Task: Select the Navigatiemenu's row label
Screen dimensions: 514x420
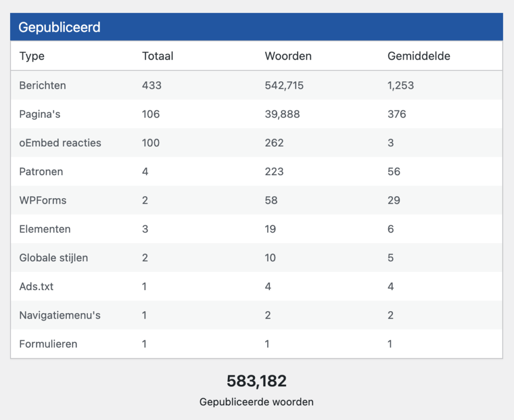Action: pyautogui.click(x=60, y=315)
